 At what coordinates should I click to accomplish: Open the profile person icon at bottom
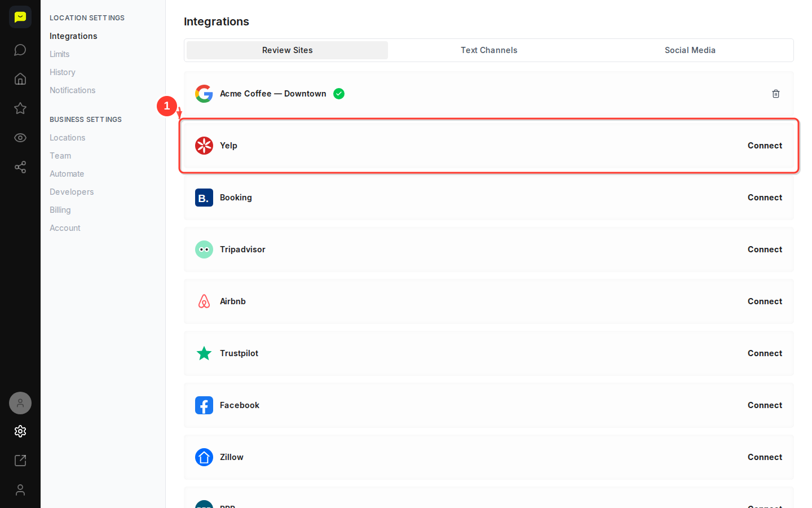(20, 490)
